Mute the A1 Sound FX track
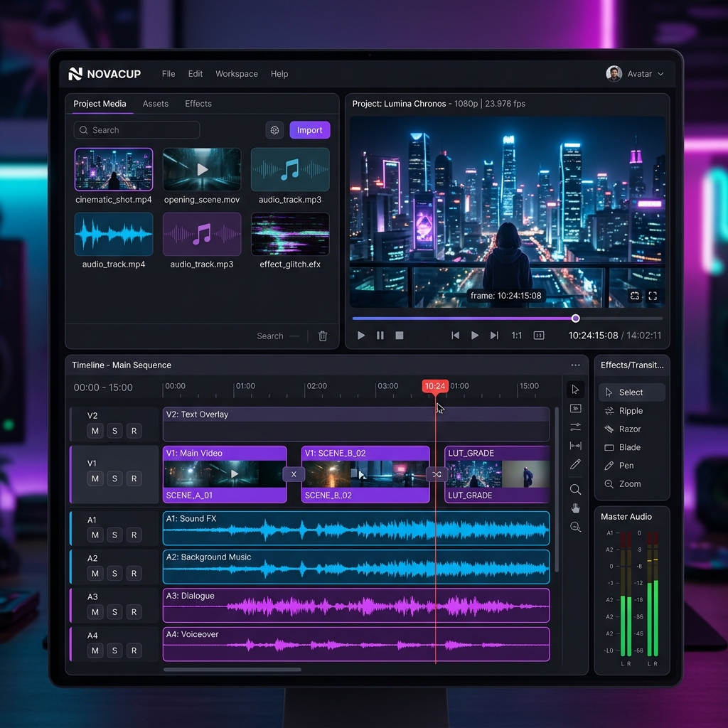 coord(95,535)
